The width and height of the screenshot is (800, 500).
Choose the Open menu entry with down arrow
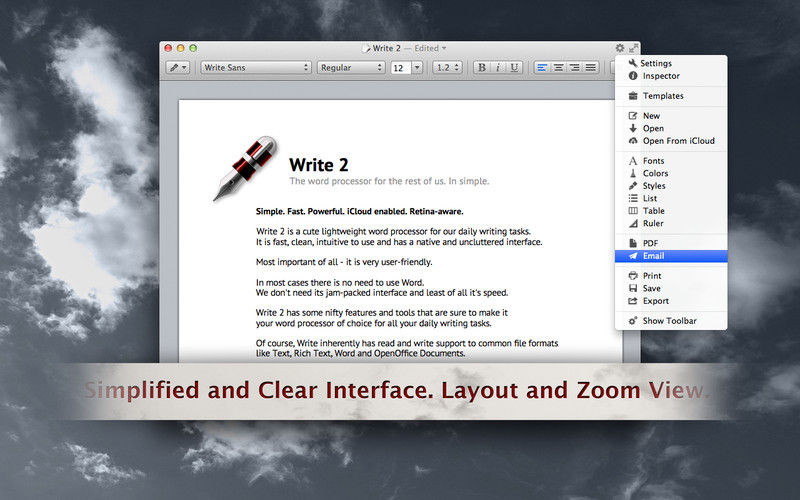(x=671, y=129)
